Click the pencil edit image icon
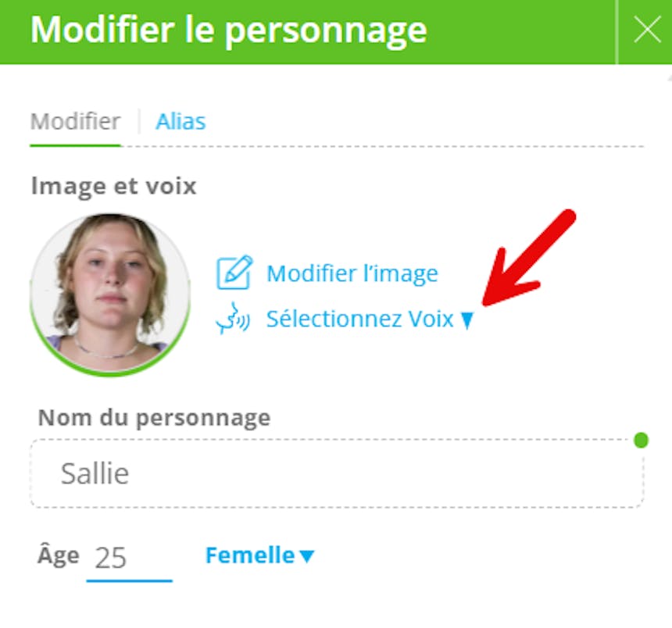The height and width of the screenshot is (628, 672). pyautogui.click(x=234, y=273)
